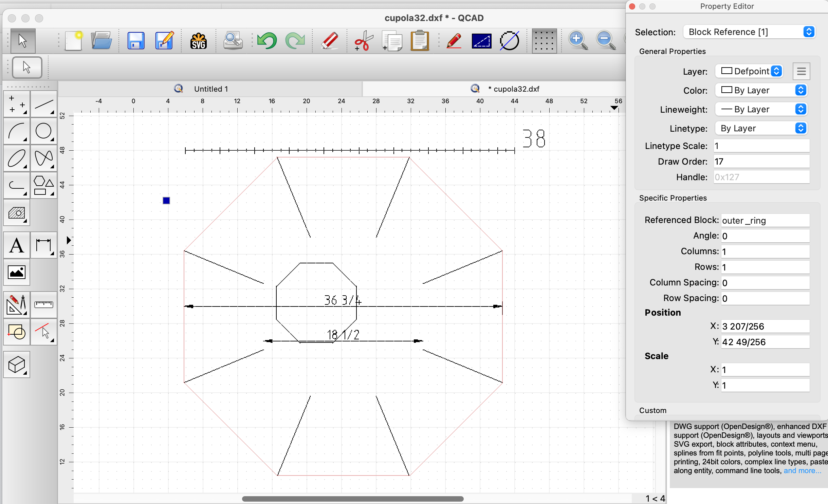Paste with the clipboard icon
This screenshot has width=828, height=504.
point(420,41)
